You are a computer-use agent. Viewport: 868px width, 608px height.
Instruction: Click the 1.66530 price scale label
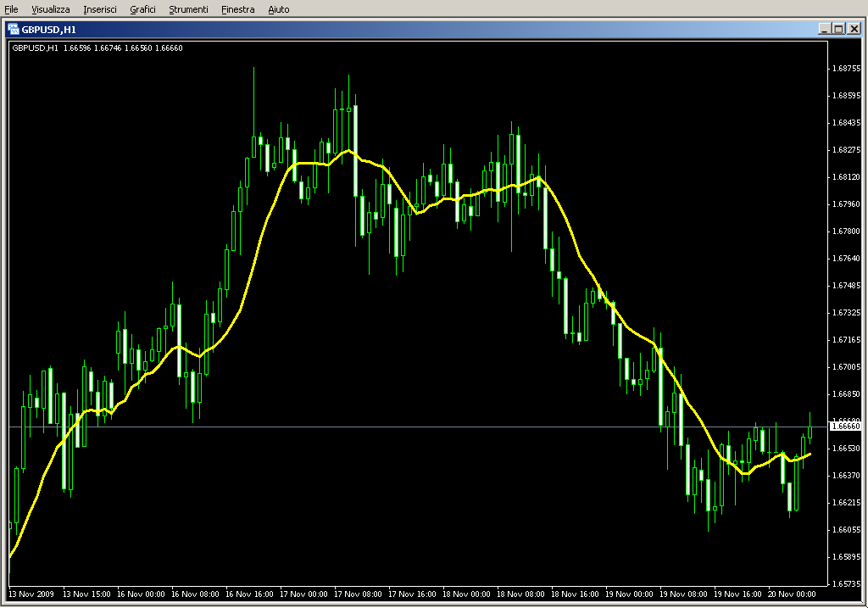click(847, 449)
